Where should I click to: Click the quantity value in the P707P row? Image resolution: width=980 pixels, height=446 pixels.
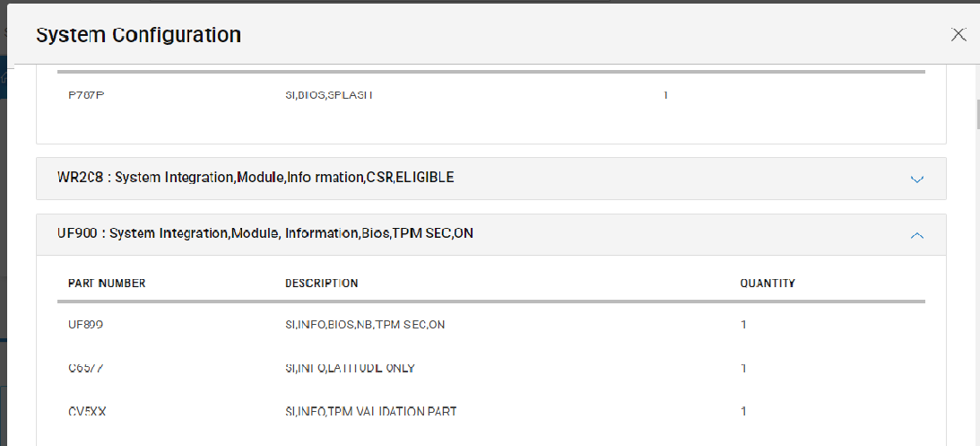click(665, 95)
